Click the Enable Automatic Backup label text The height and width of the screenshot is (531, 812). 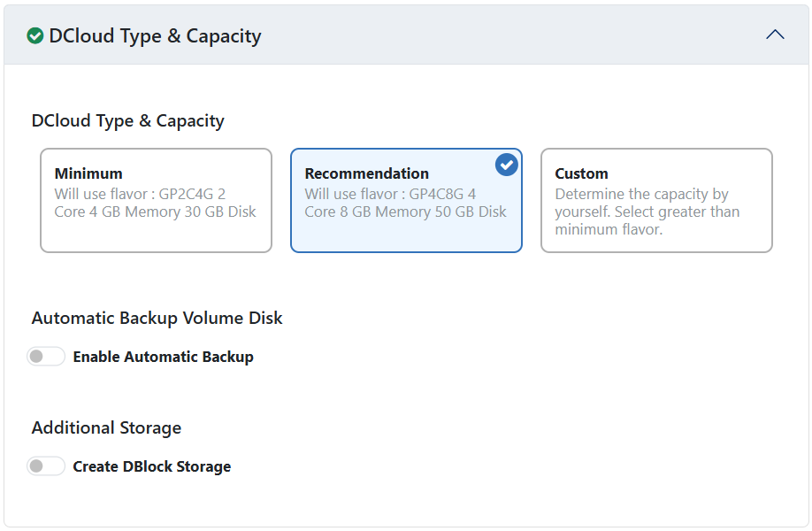coord(163,358)
